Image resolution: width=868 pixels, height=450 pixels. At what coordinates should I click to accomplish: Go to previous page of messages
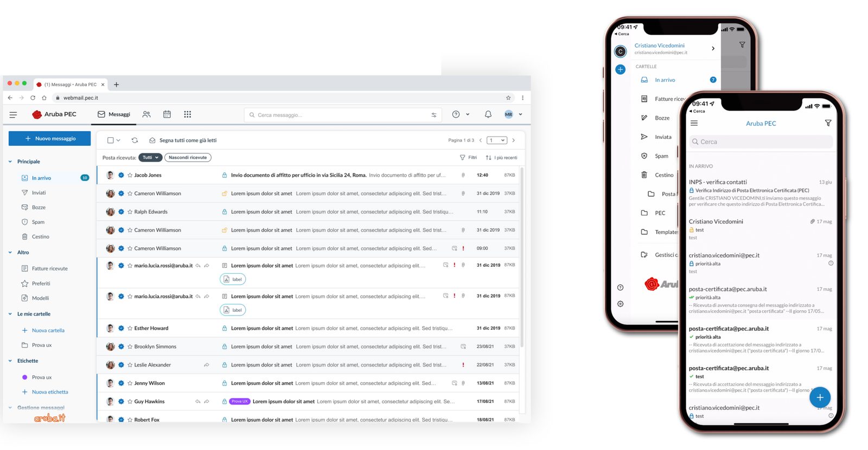[480, 140]
